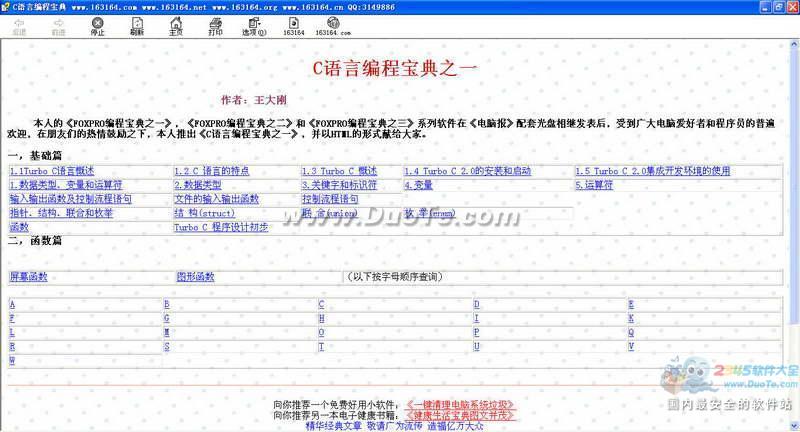Open the 图形函数 link

click(195, 276)
